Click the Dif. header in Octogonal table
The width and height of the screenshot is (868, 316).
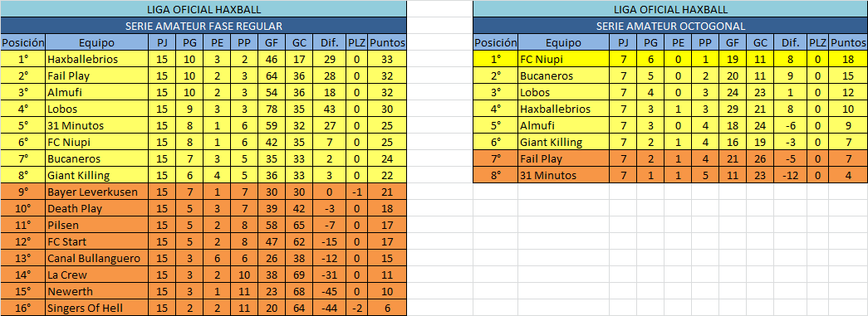pos(790,42)
